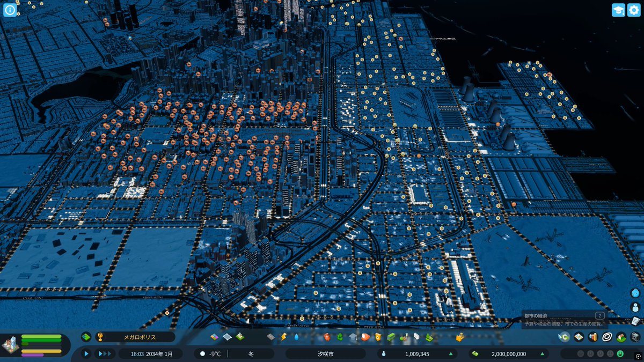Screen dimensions: 644x362
Task: Click the -9°C temperature readout
Action: point(215,354)
